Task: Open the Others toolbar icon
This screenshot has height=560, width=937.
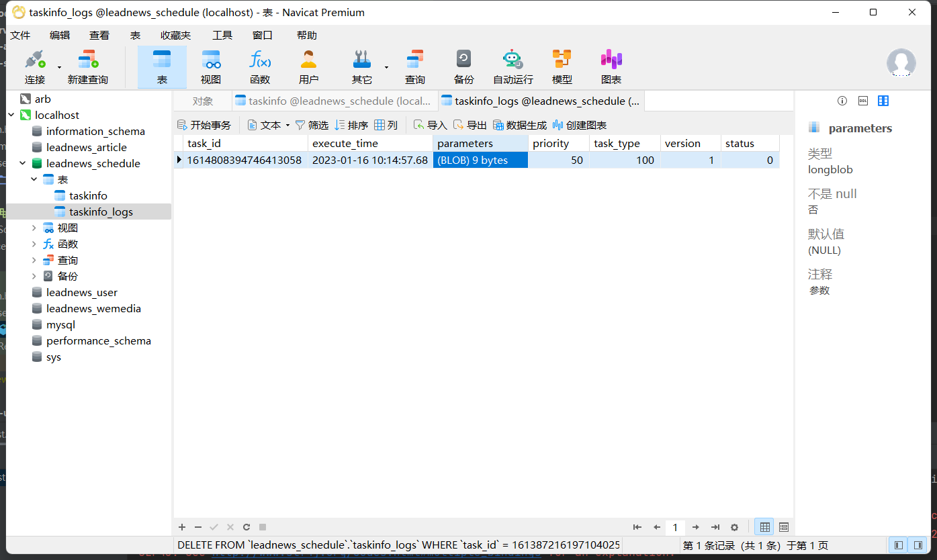Action: (x=362, y=66)
